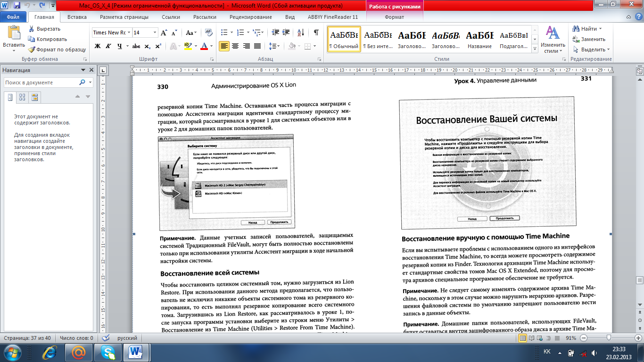The height and width of the screenshot is (362, 644).
Task: Click the Найти find button
Action: pyautogui.click(x=585, y=29)
